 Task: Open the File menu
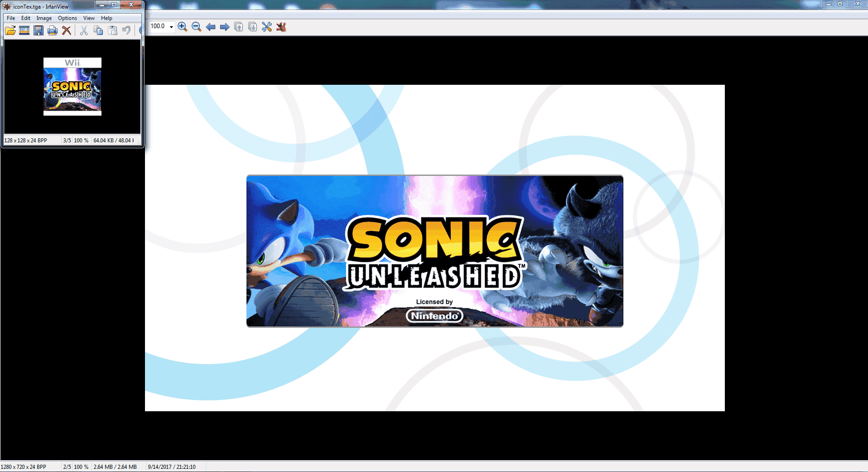tap(11, 18)
